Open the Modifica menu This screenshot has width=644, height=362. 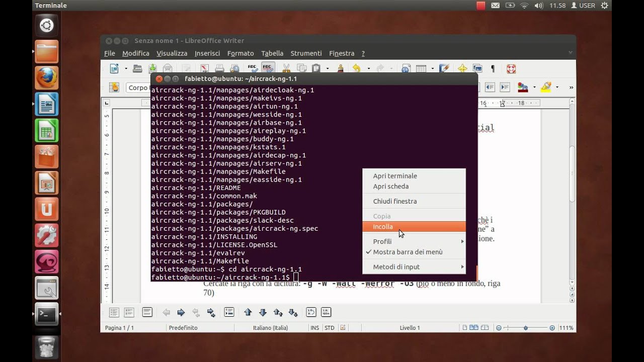(x=136, y=53)
